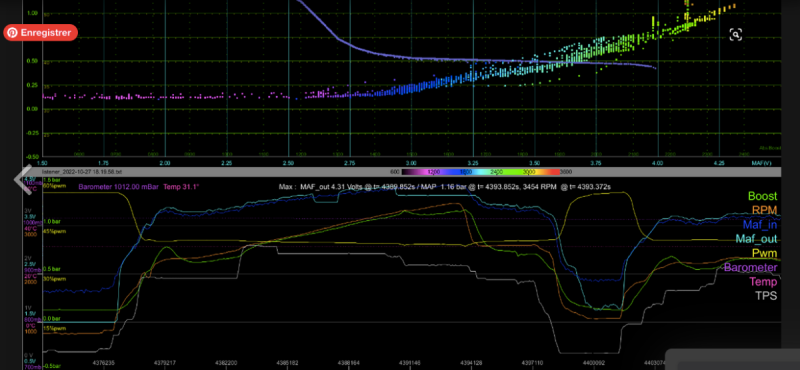This screenshot has height=370, width=800.
Task: Click the Pinterest Enregistrer save button
Action: (40, 33)
